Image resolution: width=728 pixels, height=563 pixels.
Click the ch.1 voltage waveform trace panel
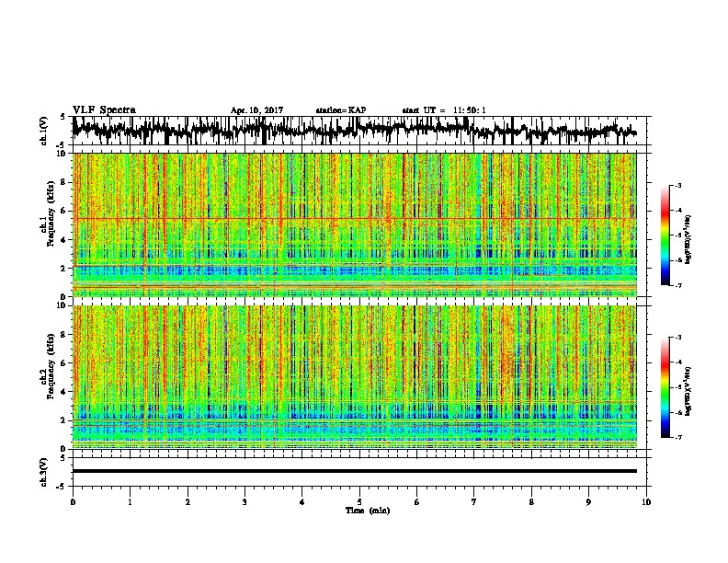coord(358,131)
